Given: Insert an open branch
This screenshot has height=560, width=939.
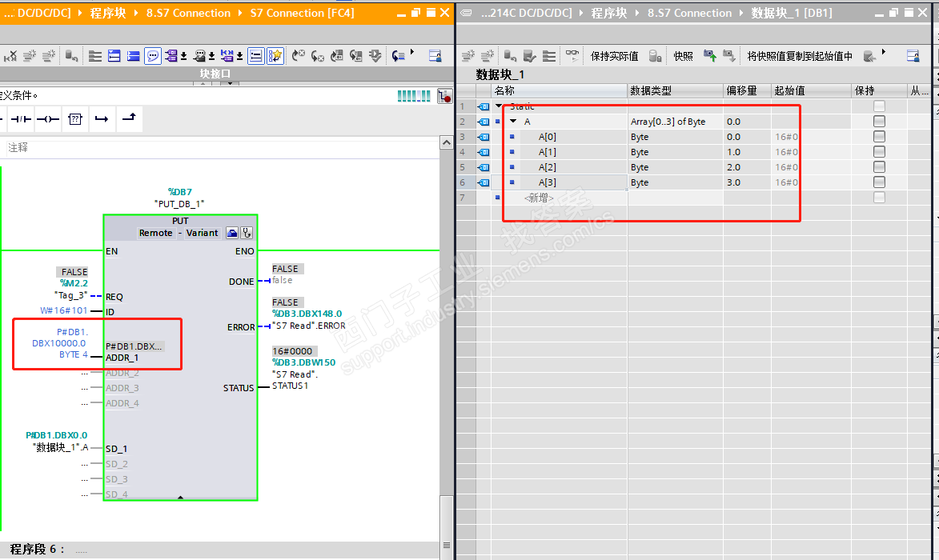Looking at the screenshot, I should click(102, 119).
